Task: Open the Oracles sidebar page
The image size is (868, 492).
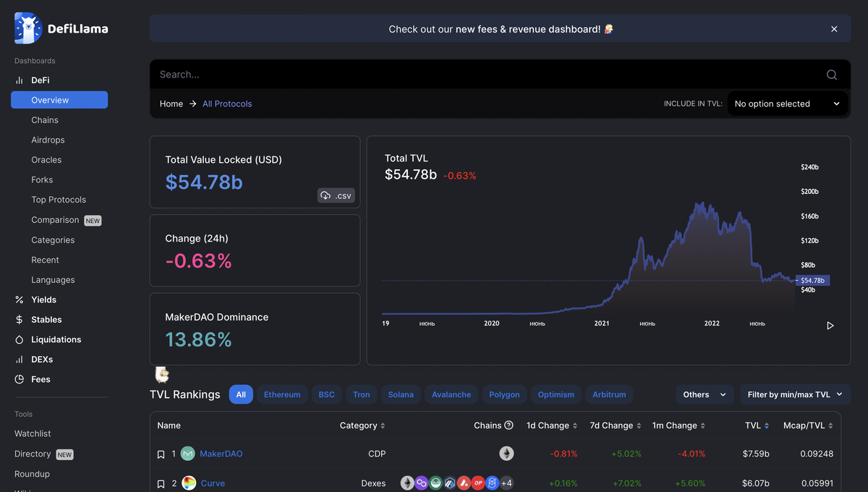Action: [x=46, y=160]
